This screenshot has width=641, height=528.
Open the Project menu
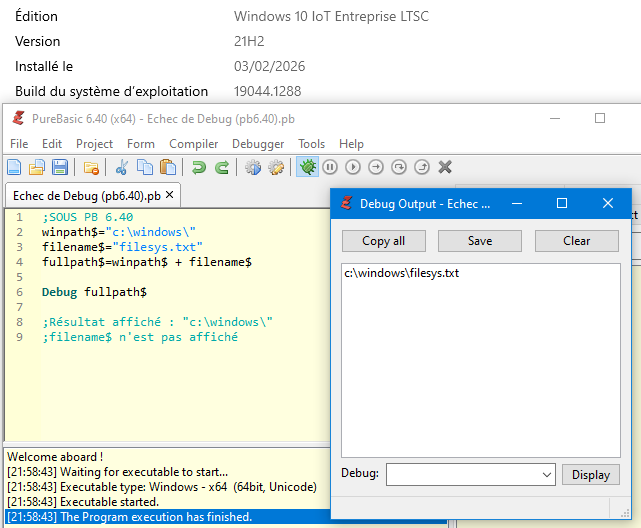tap(94, 144)
